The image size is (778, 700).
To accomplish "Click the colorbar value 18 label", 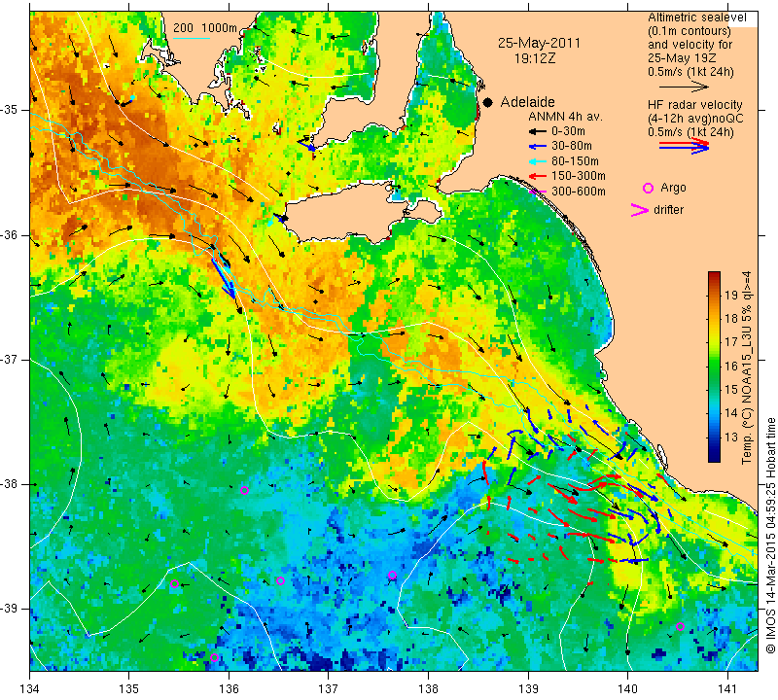I will 731,319.
